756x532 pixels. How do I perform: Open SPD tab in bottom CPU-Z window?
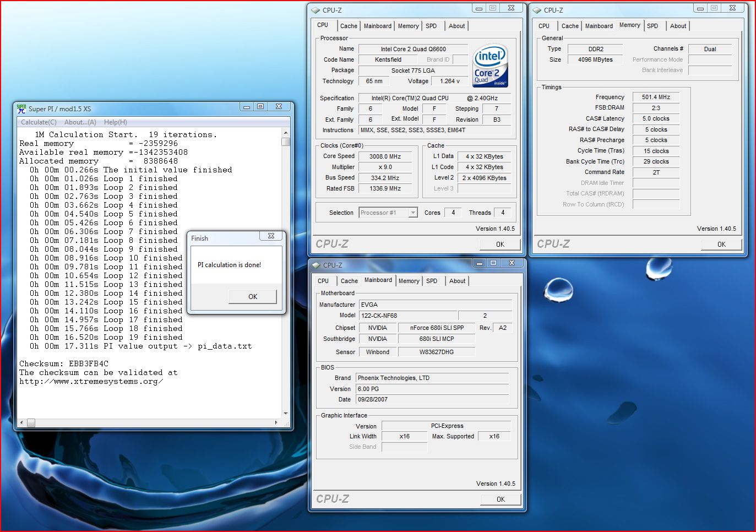432,281
